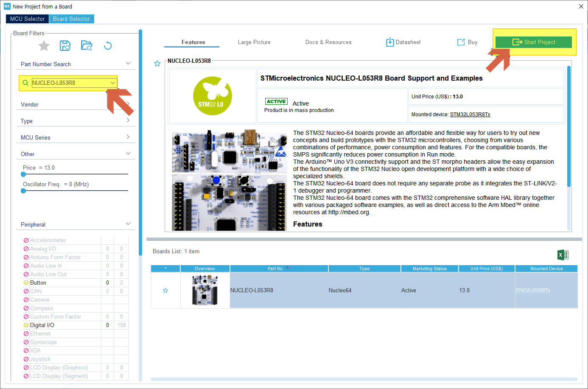
Task: Collapse the Peripheral filter section
Action: pyautogui.click(x=128, y=224)
